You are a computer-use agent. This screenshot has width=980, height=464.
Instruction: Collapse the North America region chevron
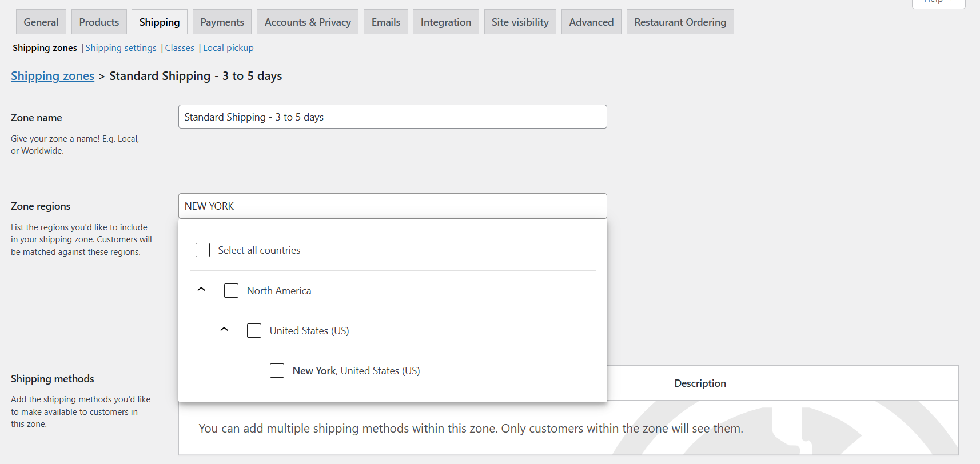pos(201,290)
